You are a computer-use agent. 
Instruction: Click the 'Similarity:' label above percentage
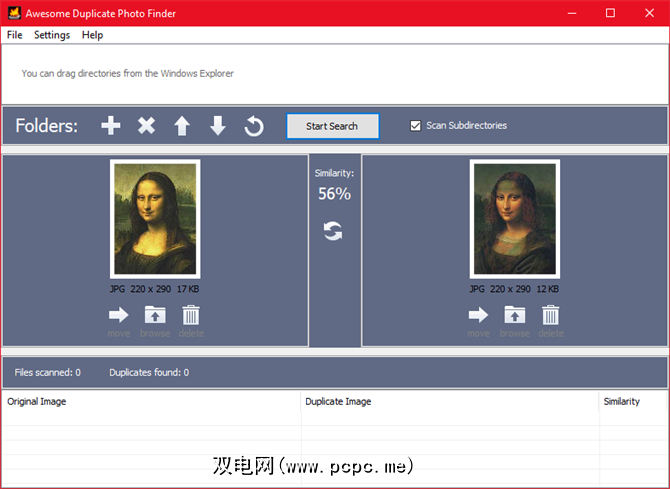334,173
